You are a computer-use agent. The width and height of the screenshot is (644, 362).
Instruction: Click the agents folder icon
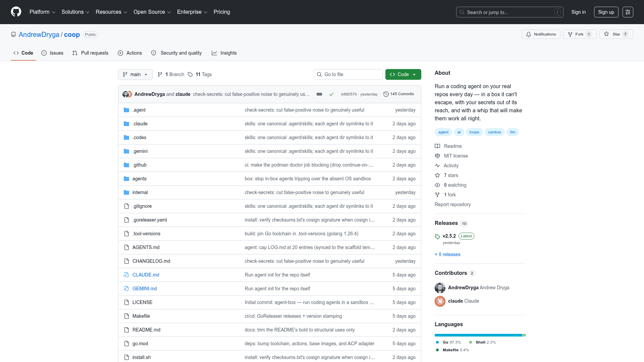click(126, 179)
